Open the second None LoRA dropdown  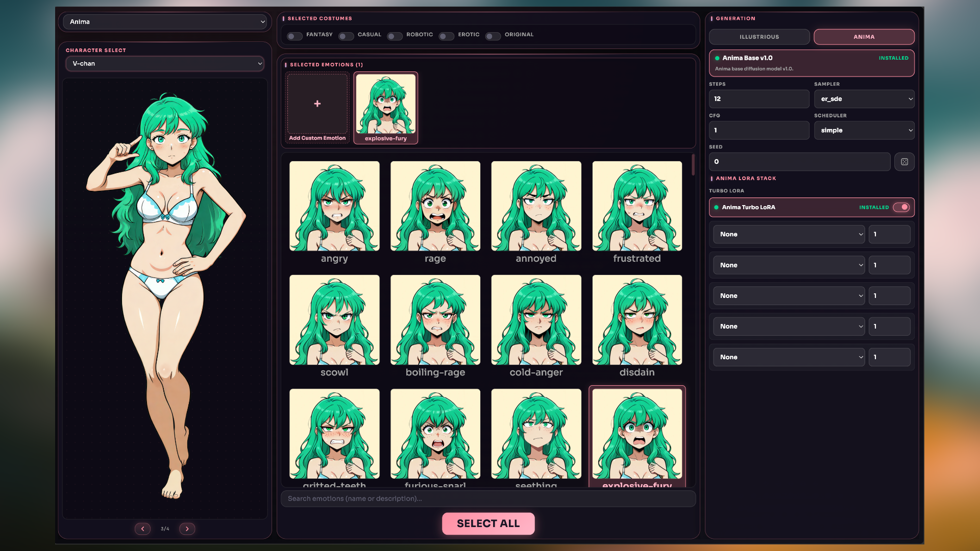coord(789,265)
